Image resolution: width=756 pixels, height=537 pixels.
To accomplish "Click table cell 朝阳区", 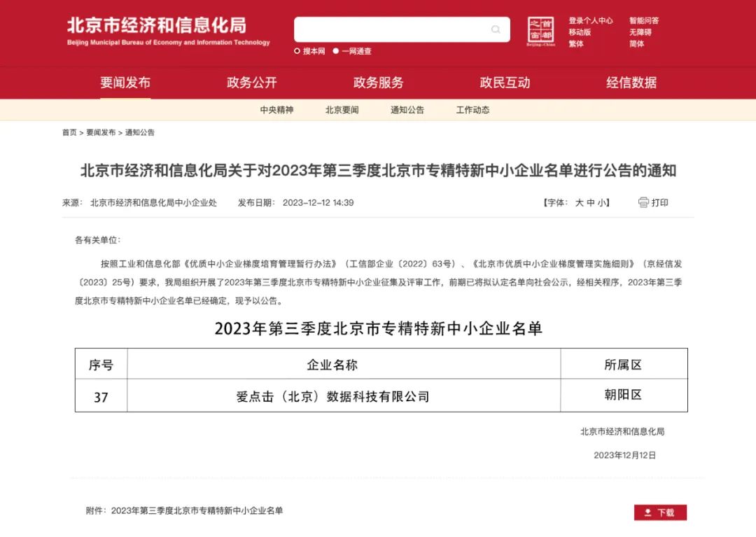I will pyautogui.click(x=623, y=395).
